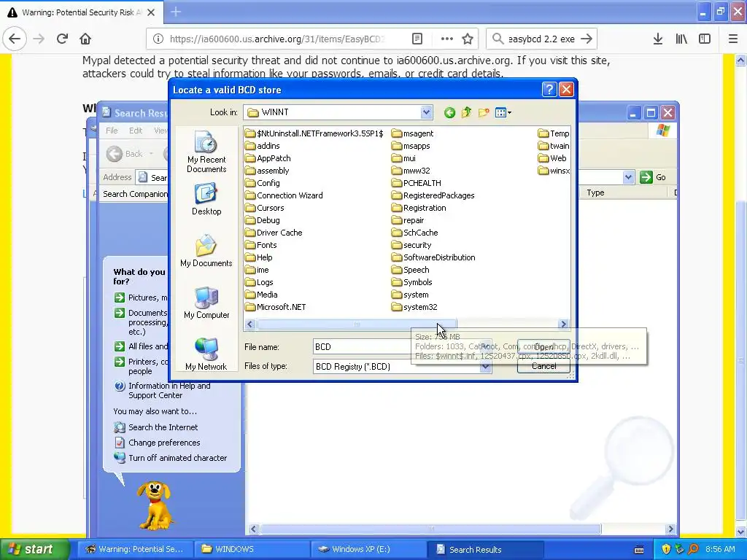Select the system32 folder

tap(414, 307)
